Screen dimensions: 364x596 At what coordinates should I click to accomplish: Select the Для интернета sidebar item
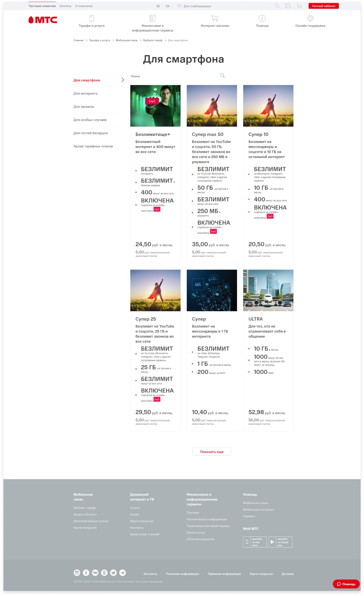click(x=85, y=94)
